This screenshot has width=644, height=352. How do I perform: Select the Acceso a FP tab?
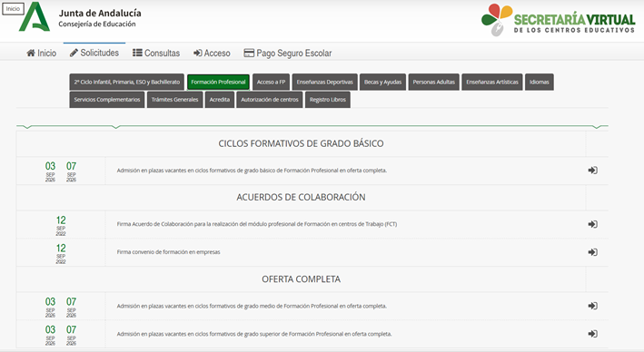coord(271,82)
